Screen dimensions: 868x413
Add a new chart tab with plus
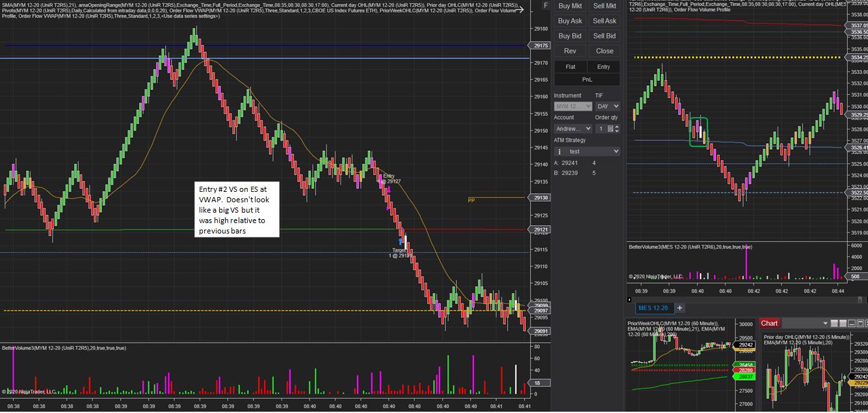pyautogui.click(x=679, y=308)
